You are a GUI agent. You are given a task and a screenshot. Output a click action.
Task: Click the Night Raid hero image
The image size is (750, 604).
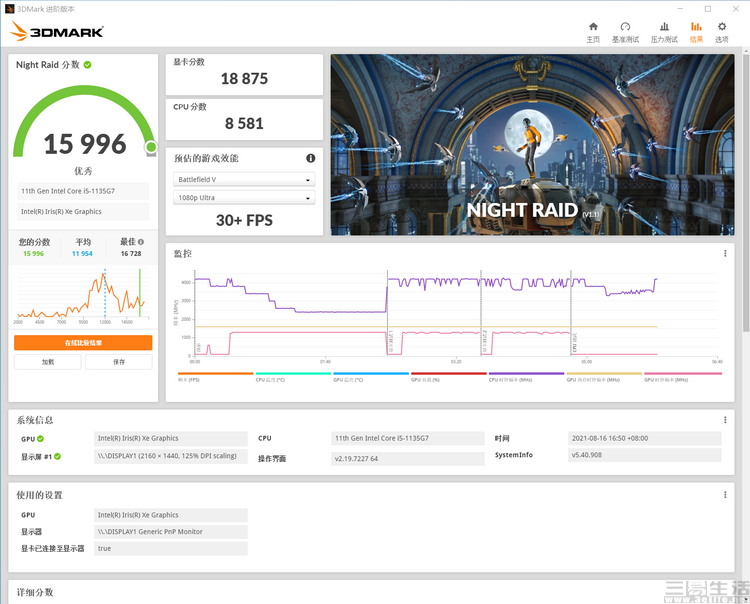click(x=532, y=144)
